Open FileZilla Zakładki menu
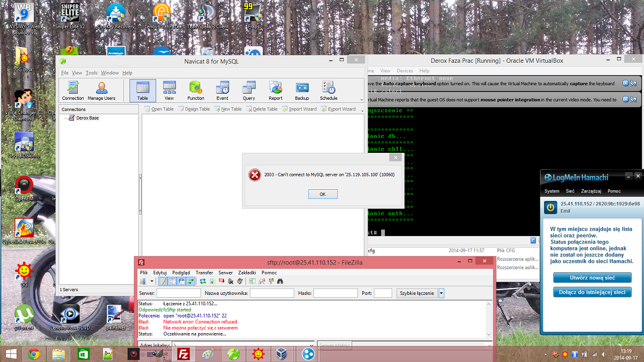The image size is (644, 362). coord(247,272)
